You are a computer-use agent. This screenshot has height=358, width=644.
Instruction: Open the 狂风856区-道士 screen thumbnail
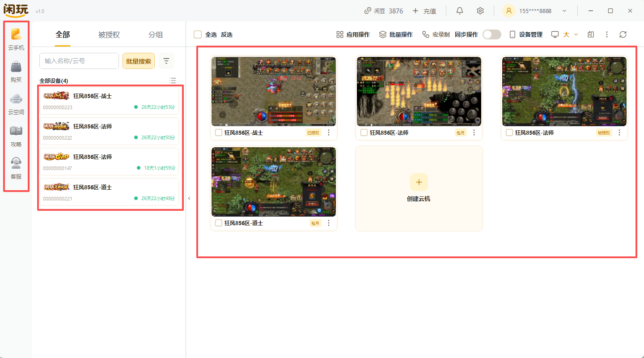pyautogui.click(x=274, y=182)
